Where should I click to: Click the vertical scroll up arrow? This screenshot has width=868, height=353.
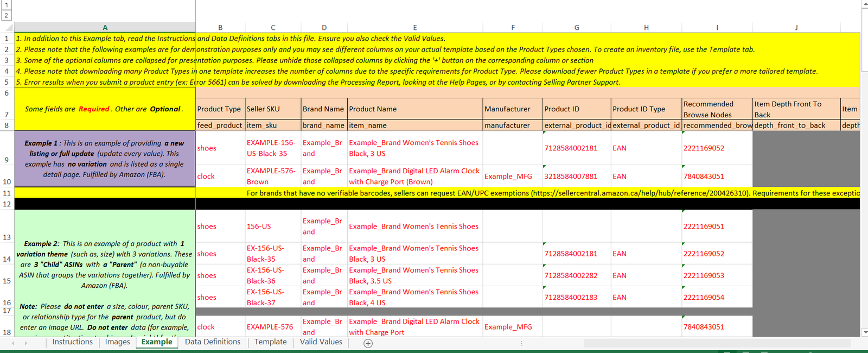coord(864,4)
